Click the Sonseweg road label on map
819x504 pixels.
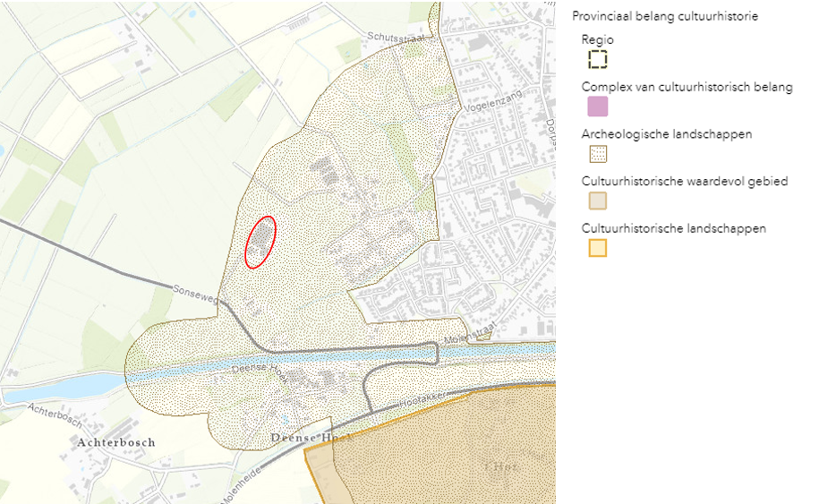(195, 294)
